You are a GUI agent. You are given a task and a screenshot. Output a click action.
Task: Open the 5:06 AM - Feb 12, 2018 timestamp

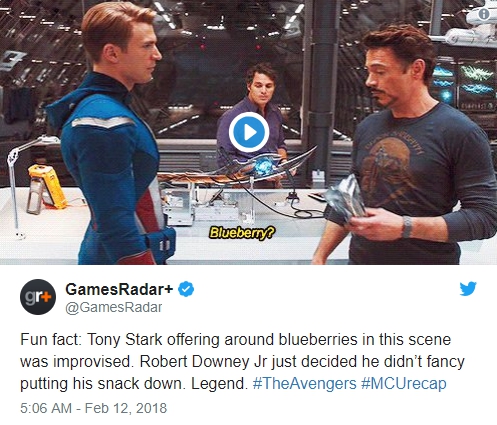tap(94, 408)
